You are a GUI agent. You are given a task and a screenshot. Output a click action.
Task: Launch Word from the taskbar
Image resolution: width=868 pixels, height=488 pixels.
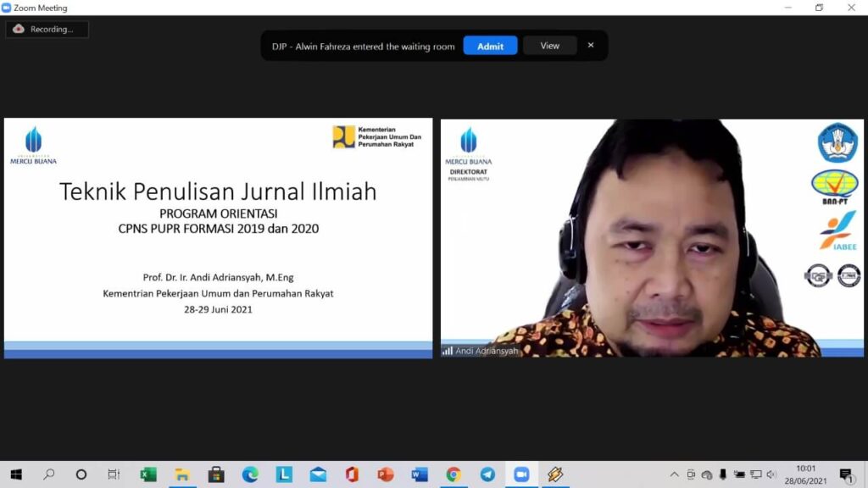(x=420, y=474)
